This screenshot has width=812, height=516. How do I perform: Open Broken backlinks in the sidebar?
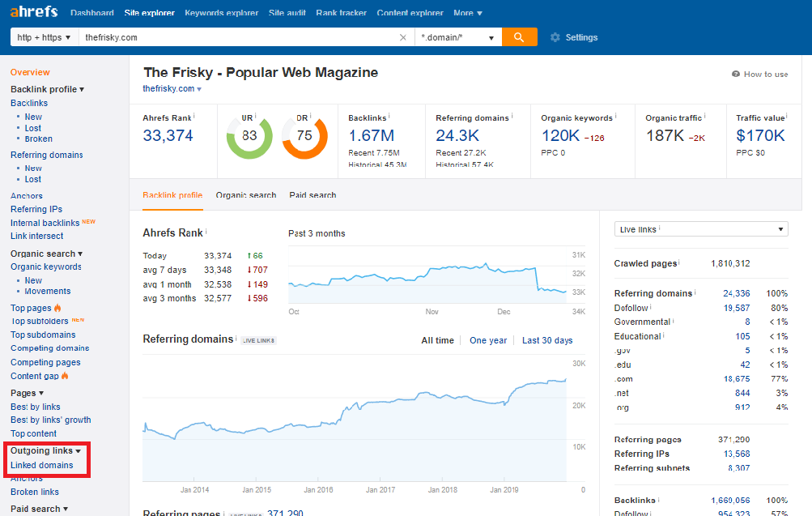38,139
